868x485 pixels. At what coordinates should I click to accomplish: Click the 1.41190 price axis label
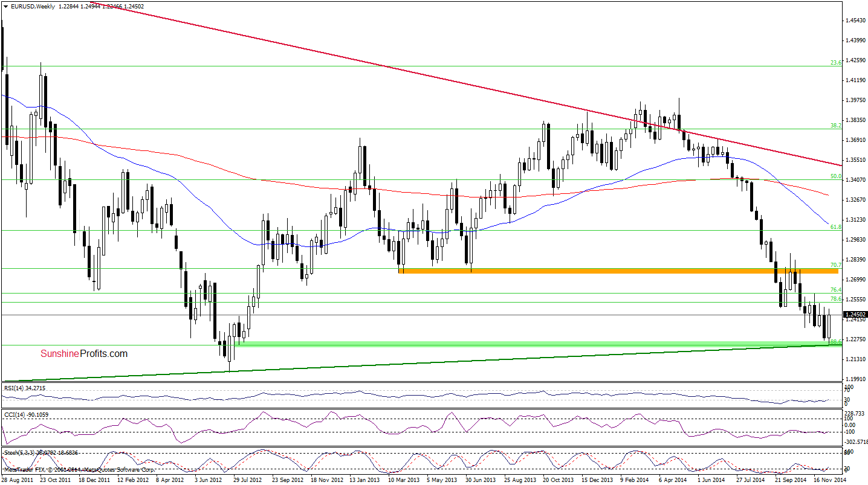[x=856, y=80]
